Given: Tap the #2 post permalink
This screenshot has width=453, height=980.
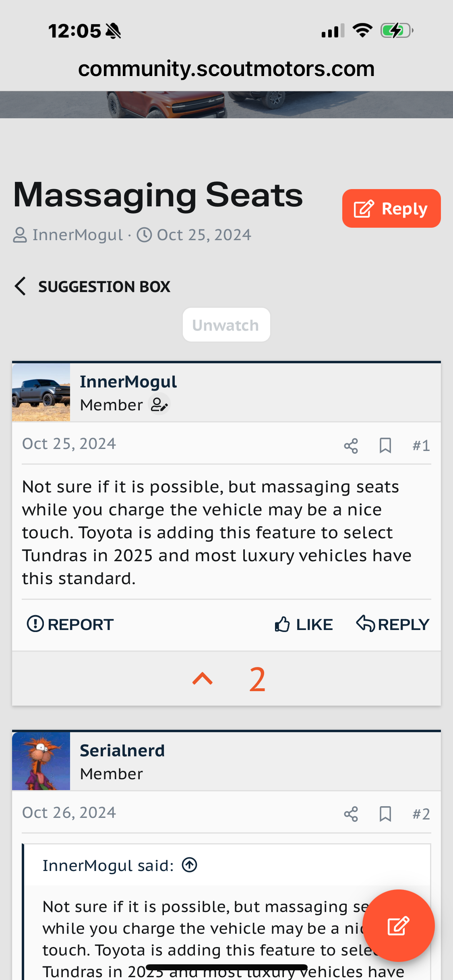Looking at the screenshot, I should [x=421, y=814].
